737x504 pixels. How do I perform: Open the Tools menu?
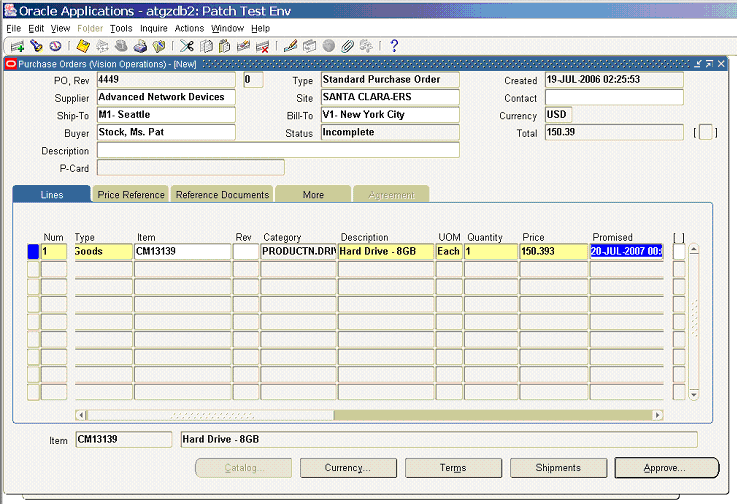121,29
